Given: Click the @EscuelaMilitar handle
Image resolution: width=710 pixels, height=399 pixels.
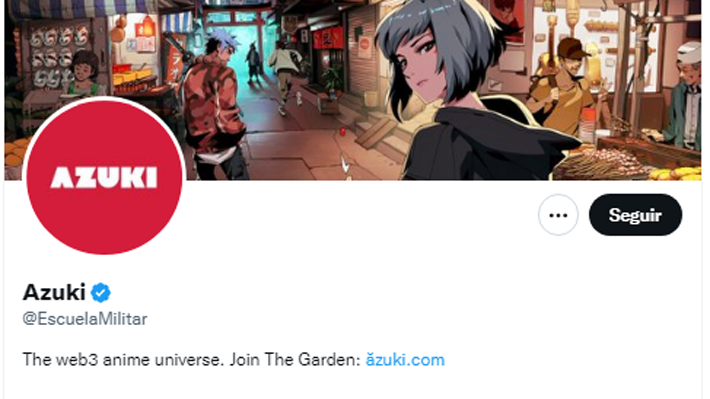Looking at the screenshot, I should coord(85,319).
